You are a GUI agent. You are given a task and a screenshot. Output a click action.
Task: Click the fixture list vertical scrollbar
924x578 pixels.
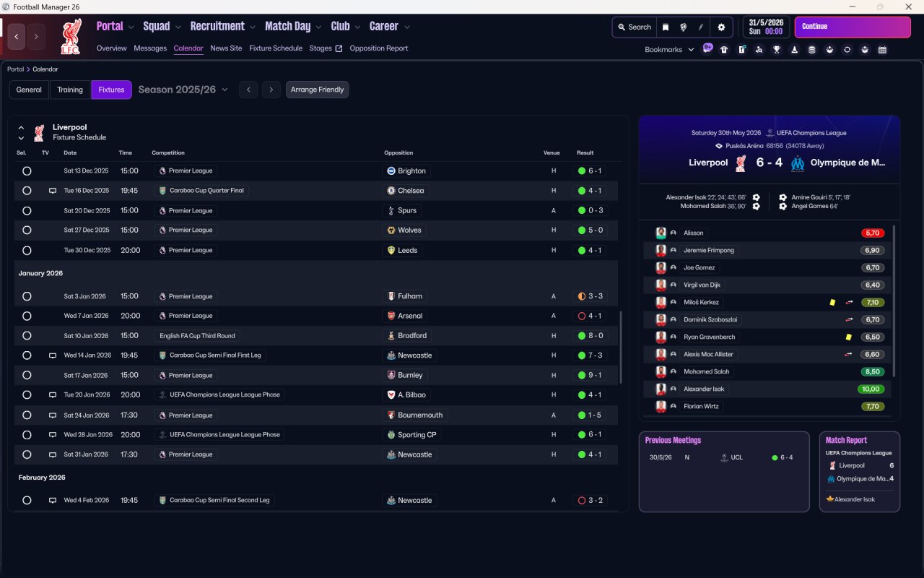click(620, 347)
